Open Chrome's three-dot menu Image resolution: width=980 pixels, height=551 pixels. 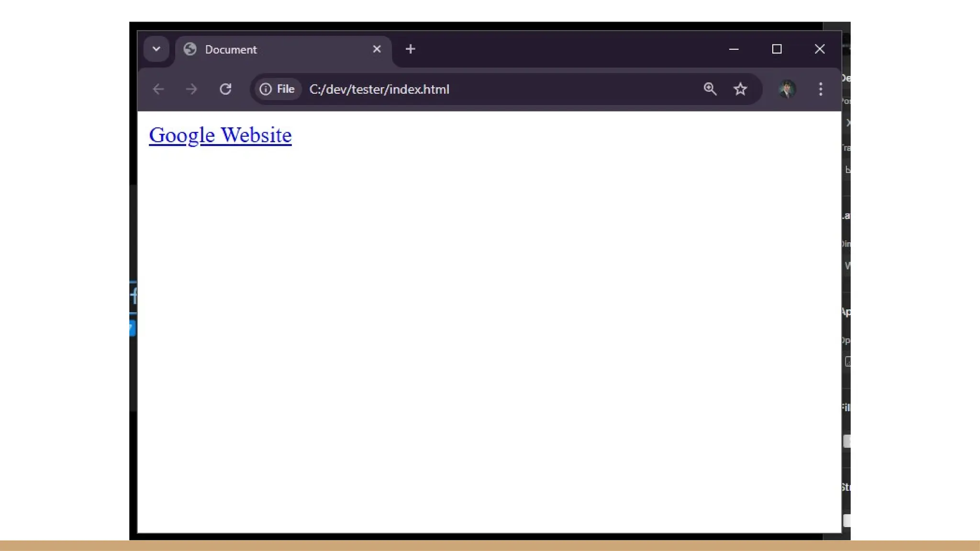(821, 89)
